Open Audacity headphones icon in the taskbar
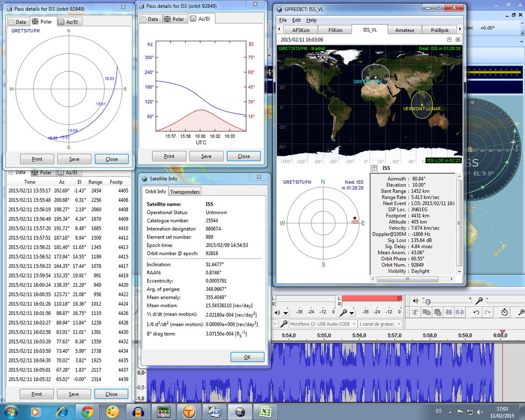This screenshot has height=420, width=525. (138, 412)
